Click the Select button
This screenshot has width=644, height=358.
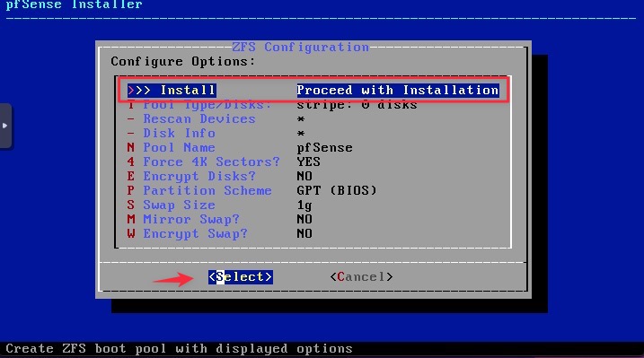coord(241,277)
